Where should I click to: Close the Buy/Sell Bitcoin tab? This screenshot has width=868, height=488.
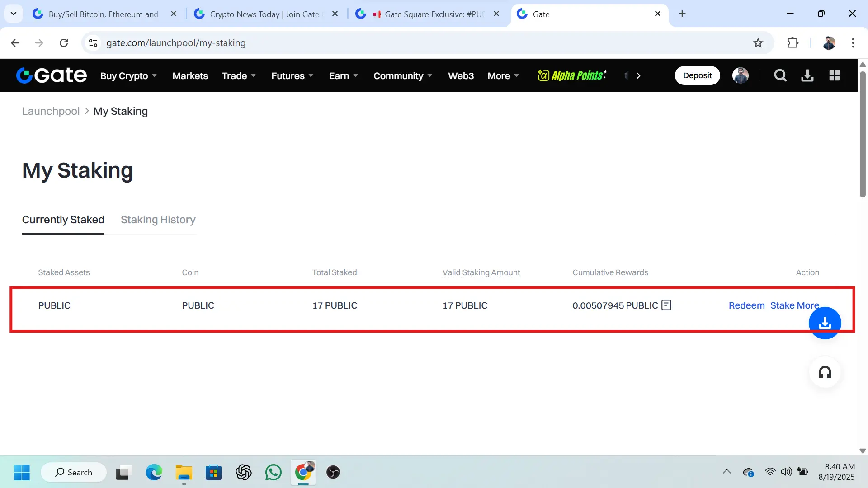tap(174, 14)
